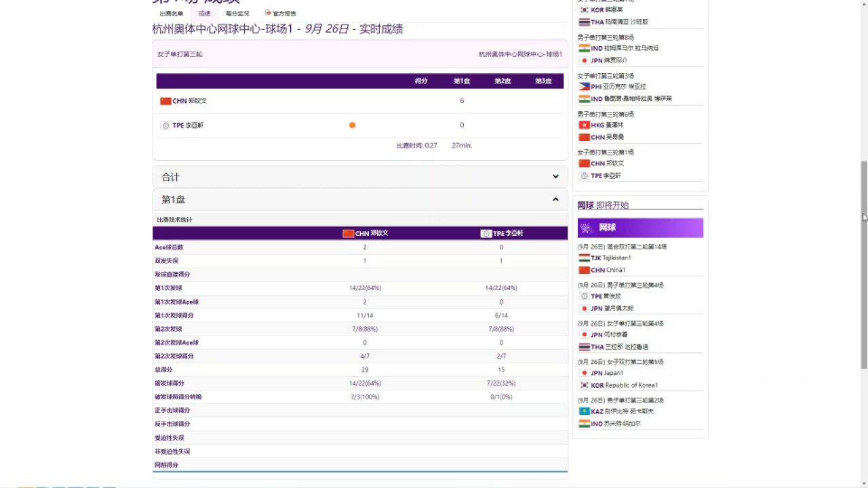Screen dimensions: 868x488
Task: Click the Kazakhstan flag beside KAZ
Action: (584, 411)
